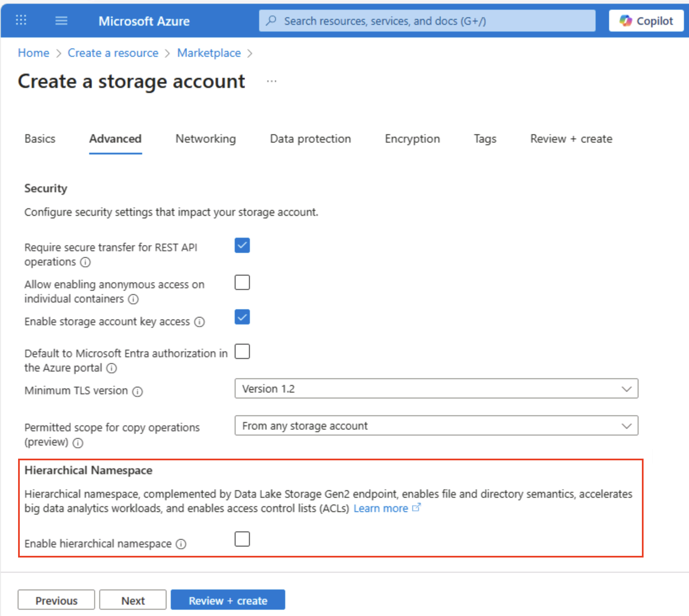The width and height of the screenshot is (689, 616).
Task: Click info icon for secure transfer setting
Action: point(85,262)
